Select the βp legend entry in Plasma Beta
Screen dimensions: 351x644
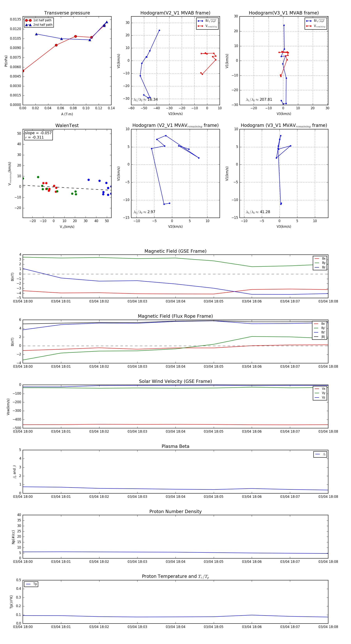320,454
